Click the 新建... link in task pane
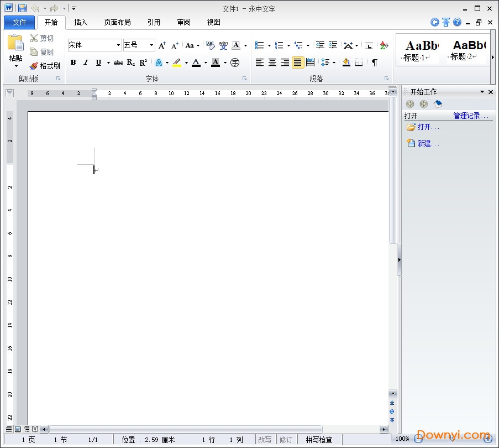 [428, 144]
